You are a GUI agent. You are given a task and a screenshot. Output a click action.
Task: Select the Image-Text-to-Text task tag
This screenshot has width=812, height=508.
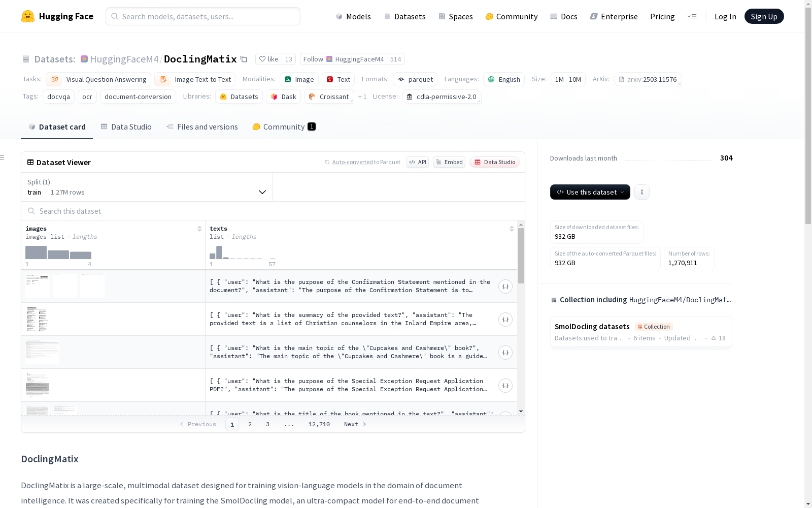(195, 79)
